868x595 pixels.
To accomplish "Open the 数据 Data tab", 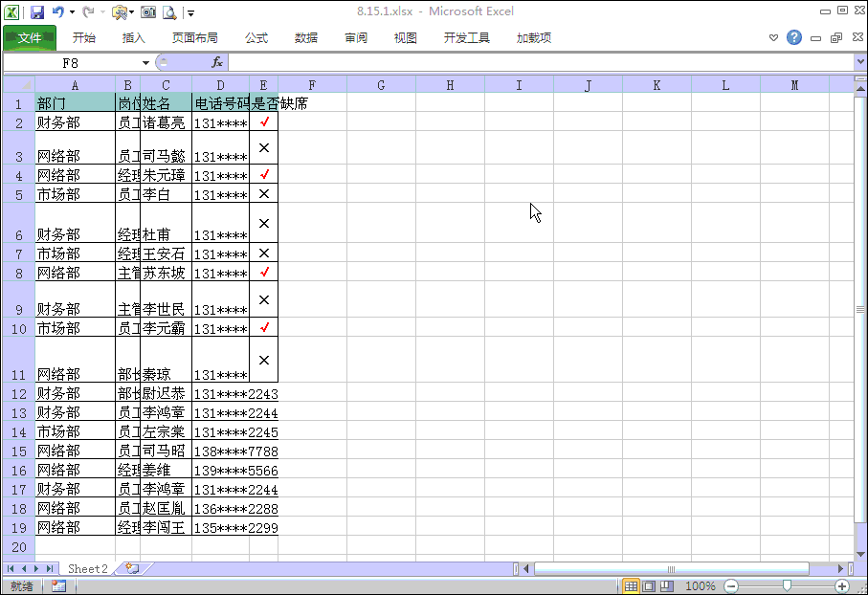I will 306,37.
